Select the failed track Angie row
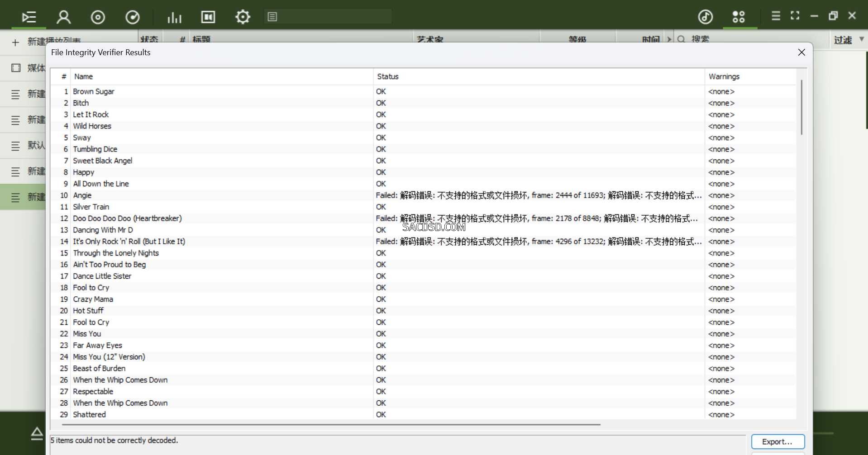This screenshot has height=455, width=868. pos(82,195)
